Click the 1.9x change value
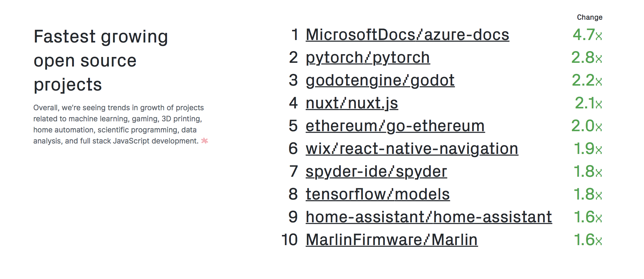The height and width of the screenshot is (279, 644). point(588,149)
